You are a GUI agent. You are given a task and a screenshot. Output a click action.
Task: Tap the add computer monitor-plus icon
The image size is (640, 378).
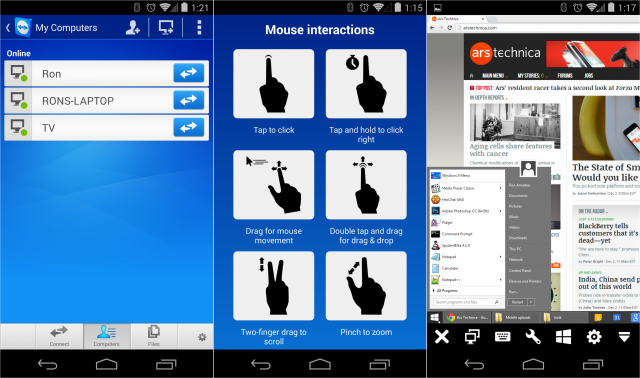(x=166, y=27)
